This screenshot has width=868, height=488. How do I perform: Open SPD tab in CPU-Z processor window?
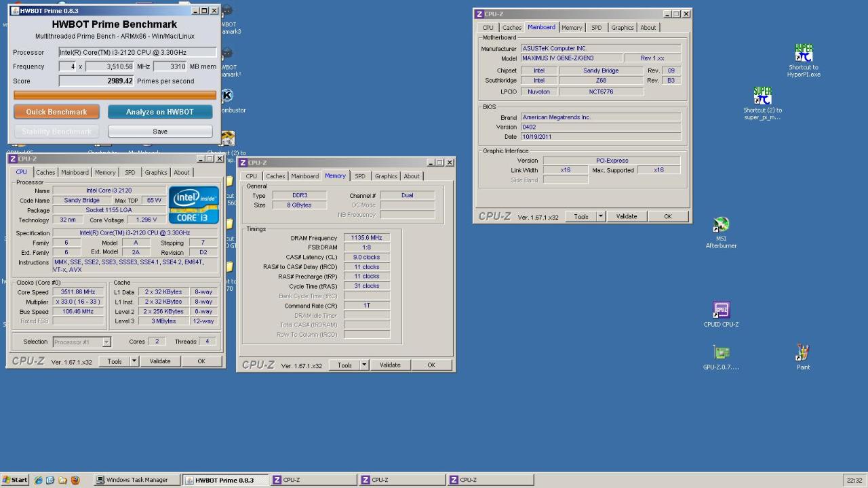click(x=130, y=172)
